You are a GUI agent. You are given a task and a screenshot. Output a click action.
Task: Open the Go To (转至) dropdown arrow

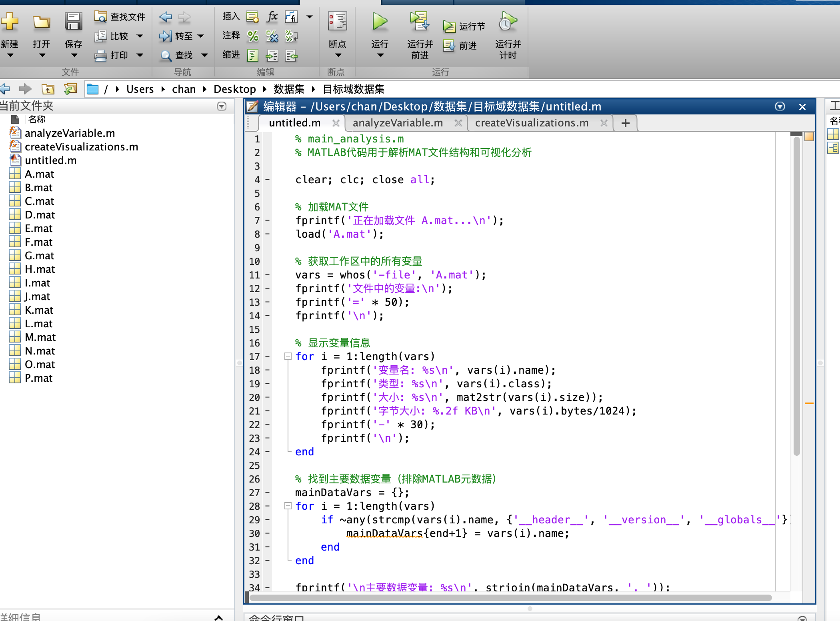pos(201,36)
